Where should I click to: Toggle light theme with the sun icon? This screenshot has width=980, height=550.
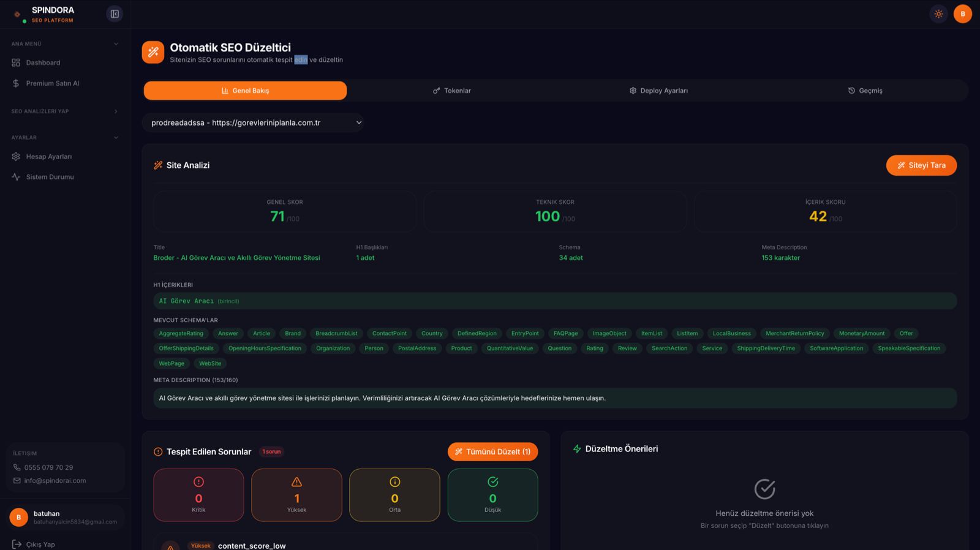938,14
